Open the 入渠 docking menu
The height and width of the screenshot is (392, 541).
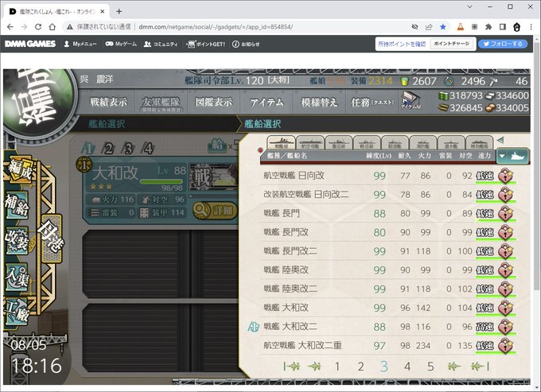pyautogui.click(x=18, y=278)
